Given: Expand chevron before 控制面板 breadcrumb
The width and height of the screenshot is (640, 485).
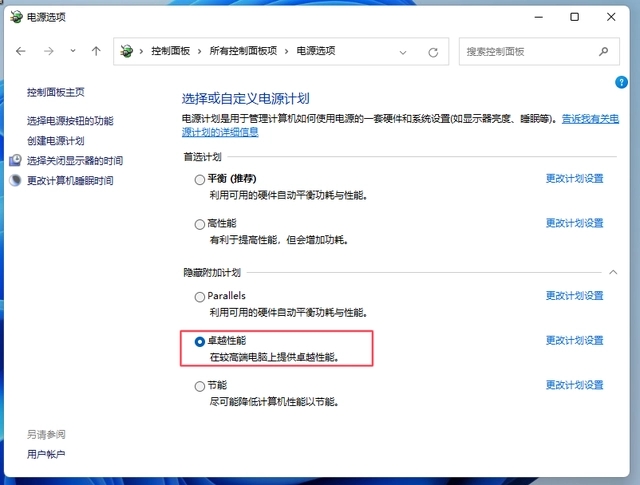Looking at the screenshot, I should click(141, 51).
